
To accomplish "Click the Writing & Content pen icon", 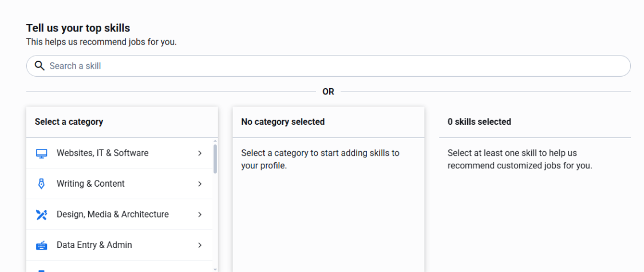I will [41, 184].
